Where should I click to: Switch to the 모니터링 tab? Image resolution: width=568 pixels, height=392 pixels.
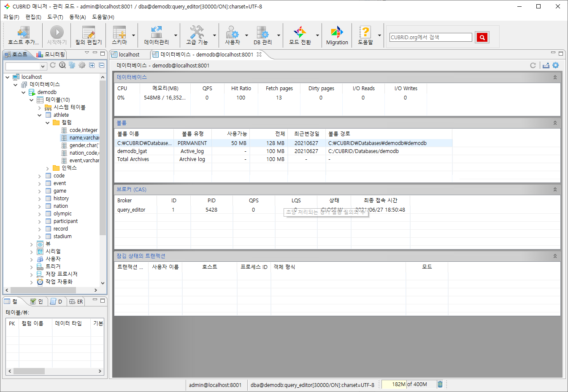(51, 54)
